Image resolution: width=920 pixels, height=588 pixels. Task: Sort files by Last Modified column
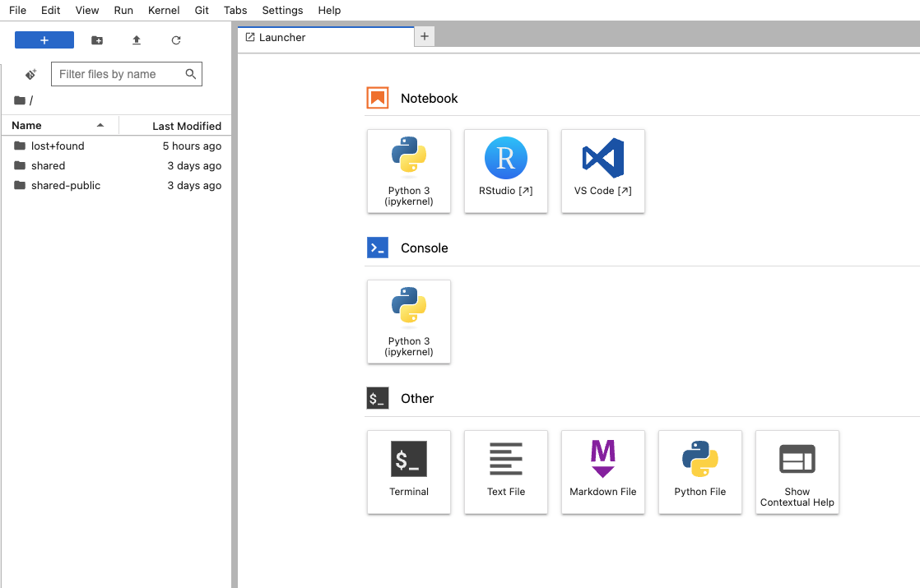[x=186, y=126]
